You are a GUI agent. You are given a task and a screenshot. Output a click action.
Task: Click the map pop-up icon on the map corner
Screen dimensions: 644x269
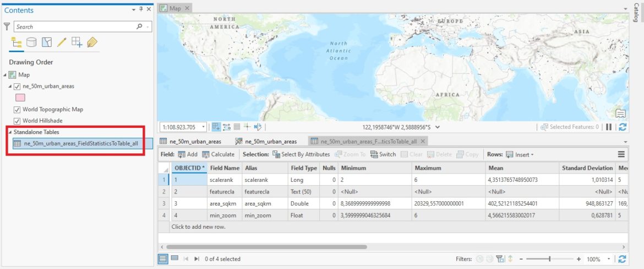(621, 114)
